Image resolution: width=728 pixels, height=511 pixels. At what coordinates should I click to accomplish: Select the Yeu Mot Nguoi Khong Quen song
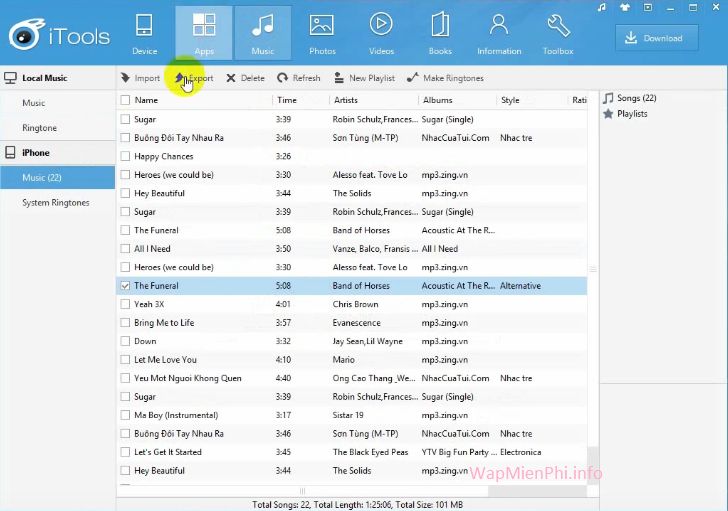(x=351, y=378)
